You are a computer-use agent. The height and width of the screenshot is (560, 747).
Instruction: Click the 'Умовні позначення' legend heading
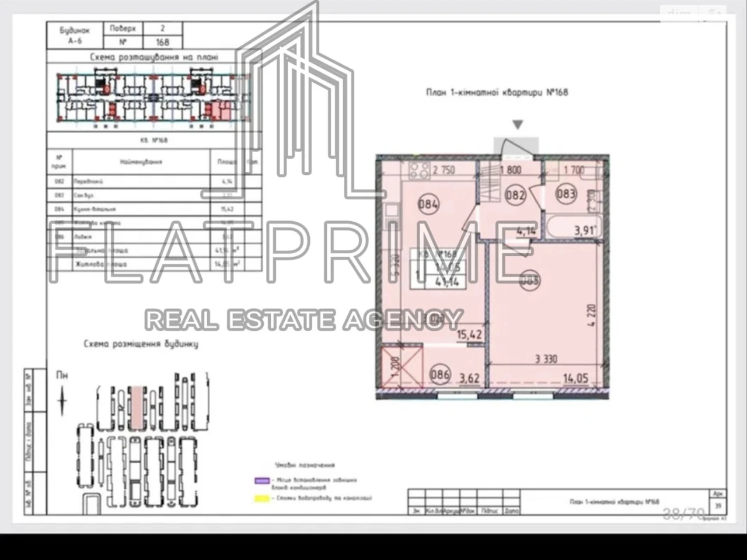click(x=305, y=465)
